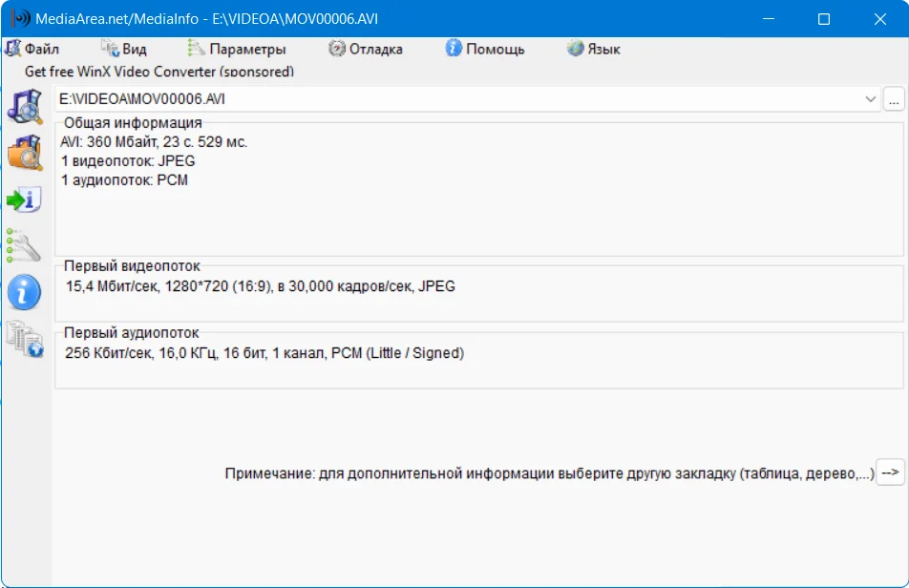
Task: Click the 'Примечание' note text
Action: 549,473
